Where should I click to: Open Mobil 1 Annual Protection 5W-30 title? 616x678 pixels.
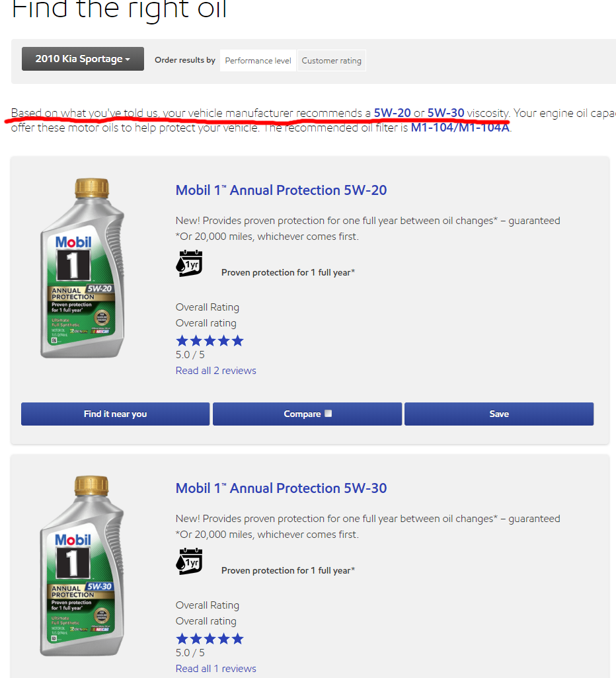click(281, 488)
